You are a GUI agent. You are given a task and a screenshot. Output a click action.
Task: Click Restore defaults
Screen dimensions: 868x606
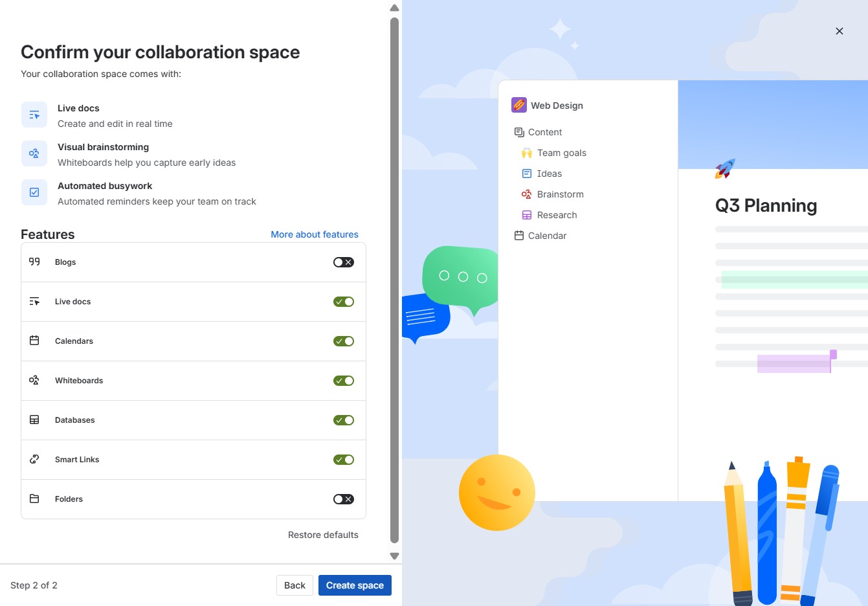tap(323, 535)
